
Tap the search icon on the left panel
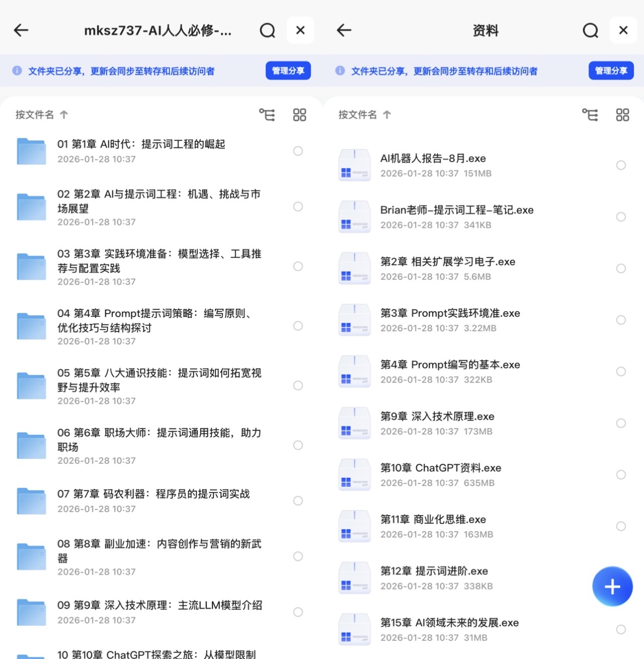coord(267,30)
